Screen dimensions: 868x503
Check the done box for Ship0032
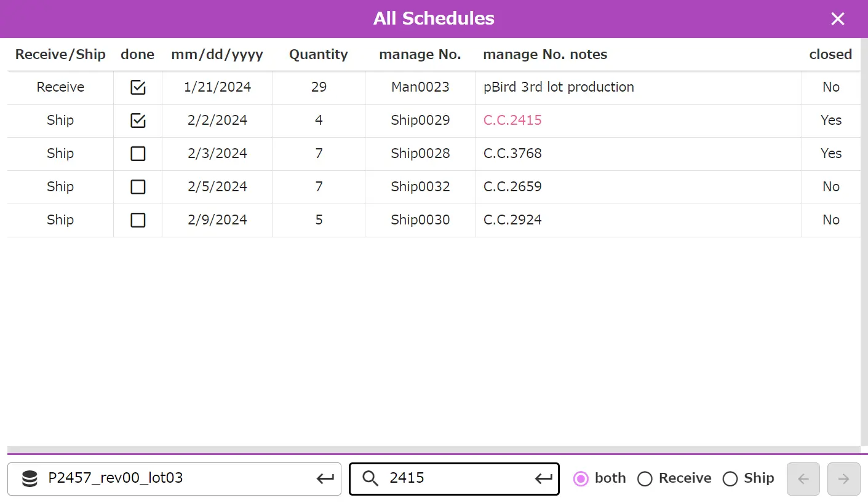pyautogui.click(x=138, y=187)
